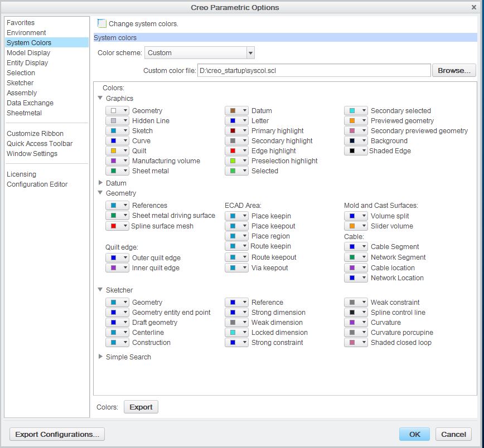
Task: Collapse the Sketcher section
Action: click(100, 290)
